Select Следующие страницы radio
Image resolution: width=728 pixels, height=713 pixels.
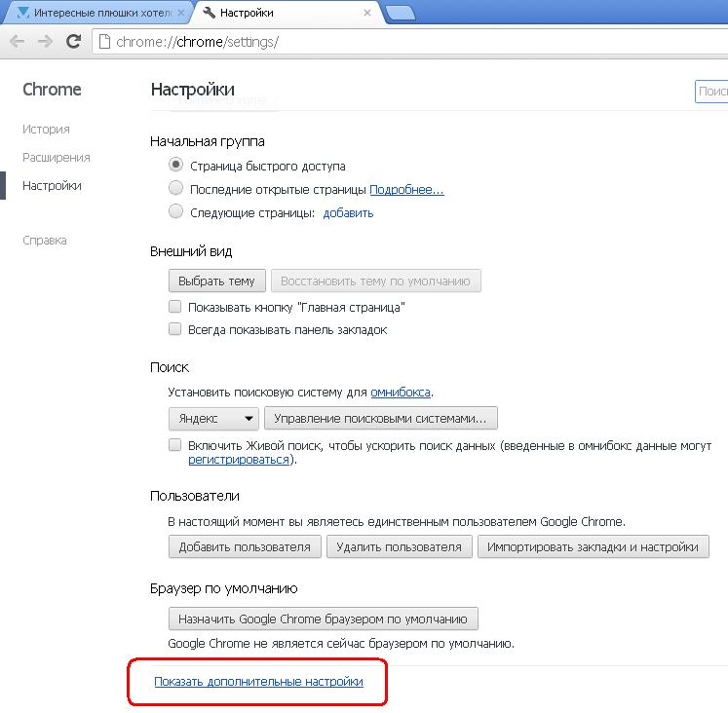pyautogui.click(x=175, y=211)
